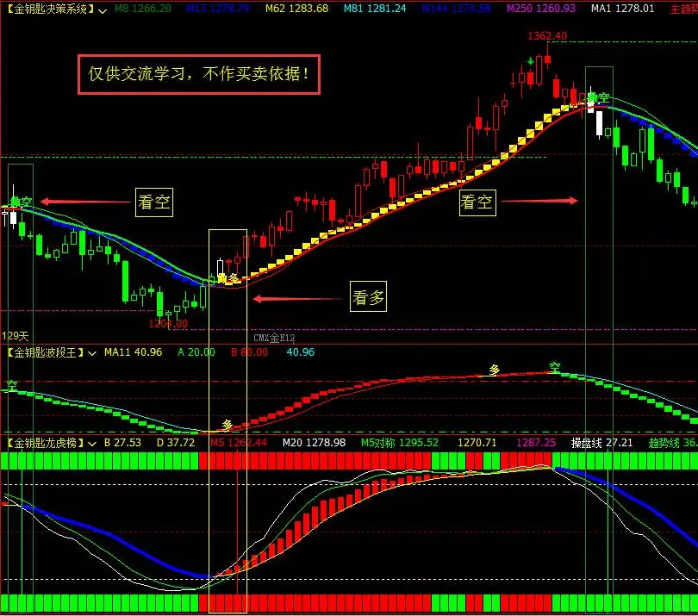Click the 多 buy marker in the 波段王 panel

tap(226, 424)
